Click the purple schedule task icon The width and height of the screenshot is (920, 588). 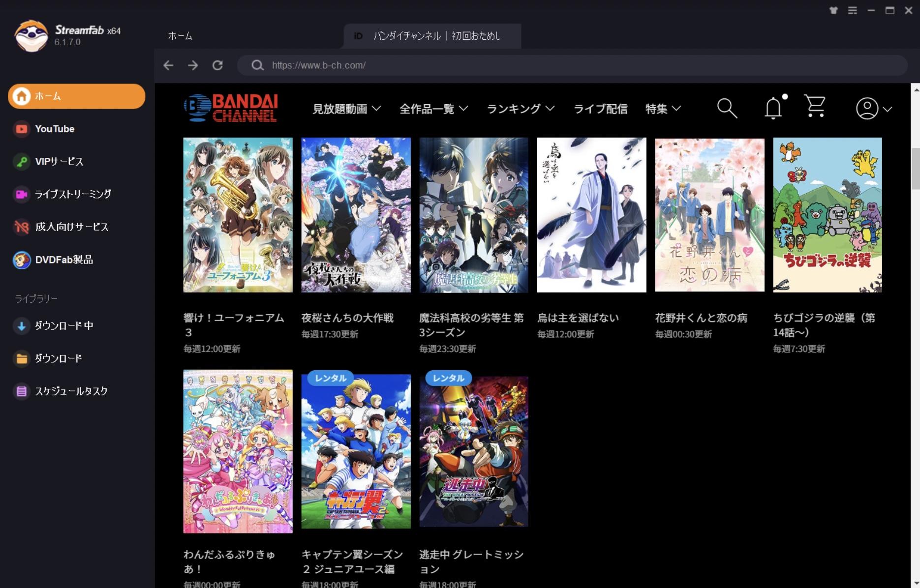[x=21, y=391]
